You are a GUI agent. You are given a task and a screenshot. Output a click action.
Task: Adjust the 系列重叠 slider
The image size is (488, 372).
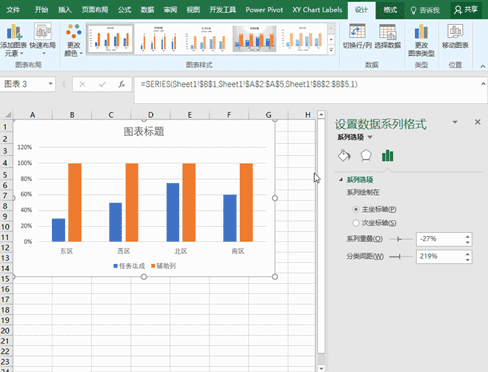(399, 239)
